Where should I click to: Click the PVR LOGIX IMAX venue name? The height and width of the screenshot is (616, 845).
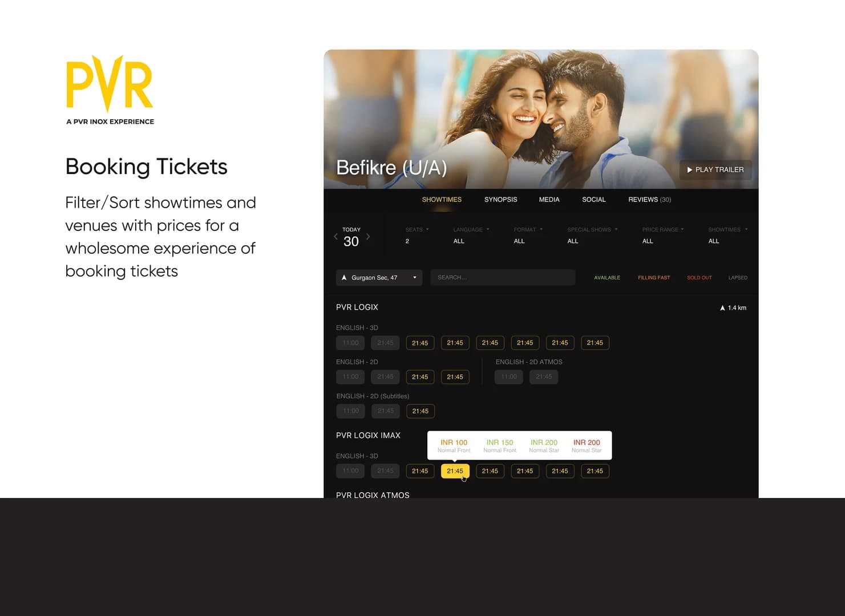368,436
